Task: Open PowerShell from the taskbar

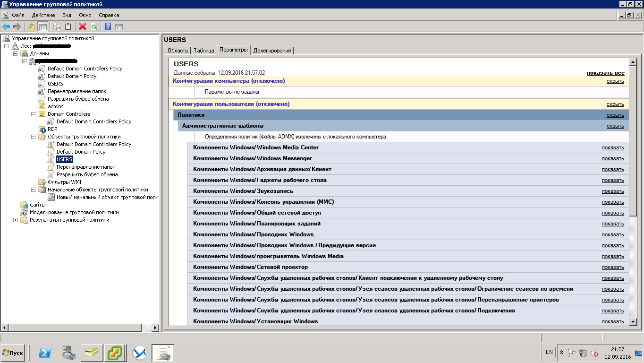Action: (45, 353)
